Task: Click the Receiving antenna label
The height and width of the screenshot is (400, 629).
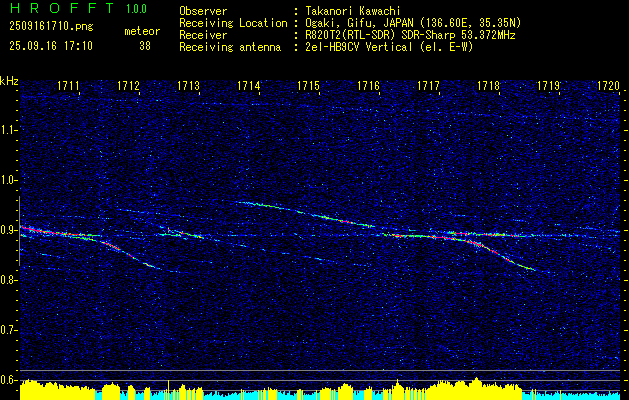Action: pyautogui.click(x=230, y=47)
